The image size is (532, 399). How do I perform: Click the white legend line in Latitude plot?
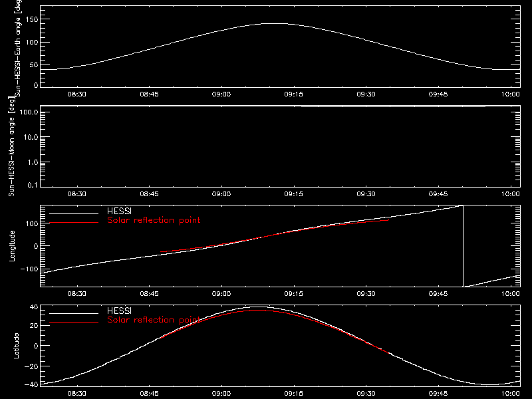click(74, 313)
